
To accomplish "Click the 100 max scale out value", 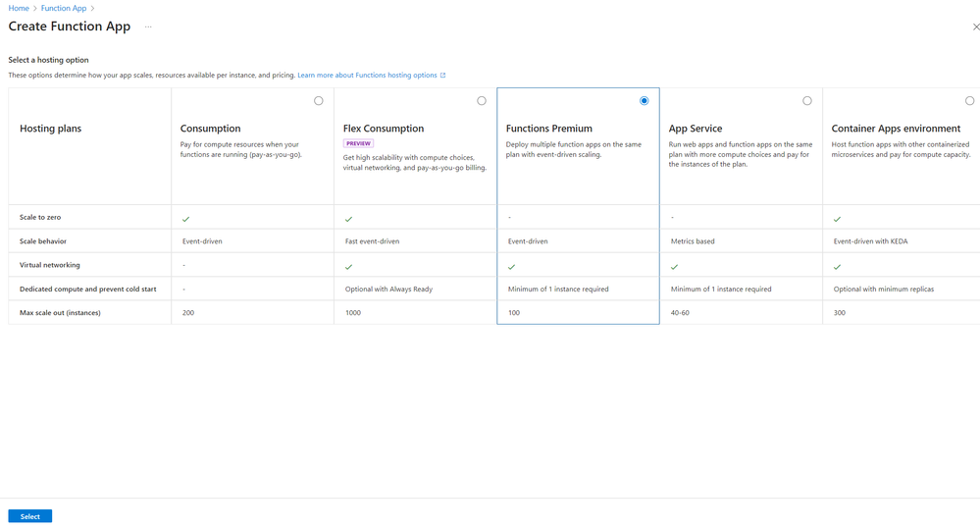I will click(x=514, y=313).
